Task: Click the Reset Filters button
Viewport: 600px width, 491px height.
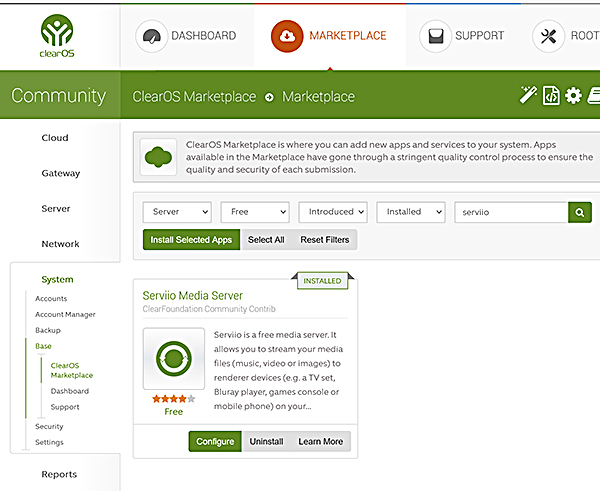Action: (325, 240)
